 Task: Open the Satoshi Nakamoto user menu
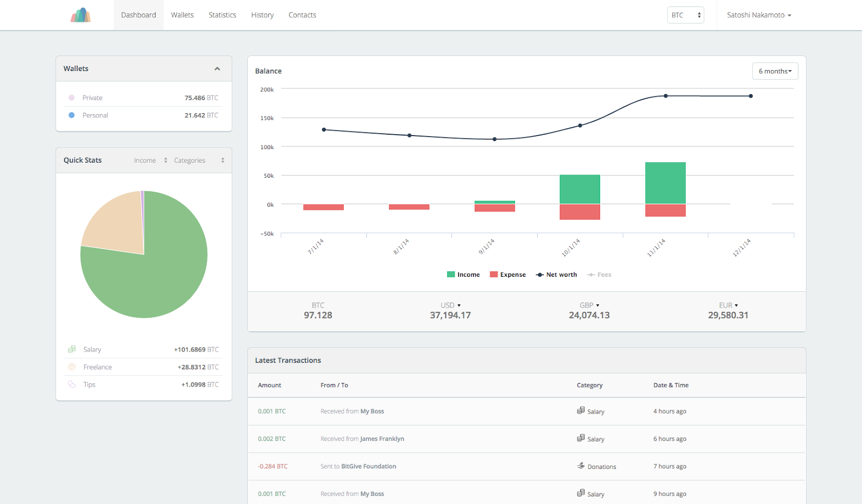759,15
